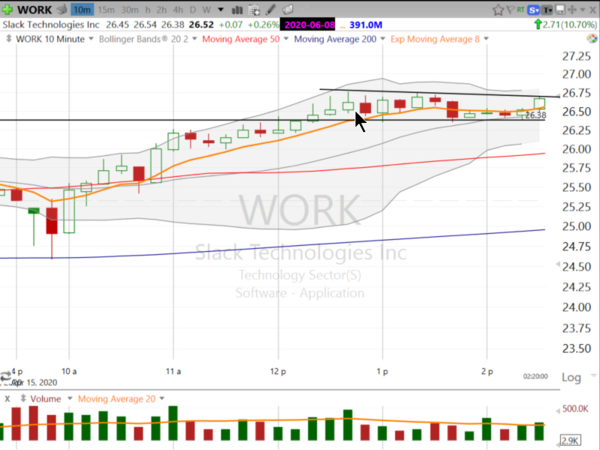This screenshot has width=600, height=450.
Task: Click the +0.26% percent change
Action: tap(263, 25)
